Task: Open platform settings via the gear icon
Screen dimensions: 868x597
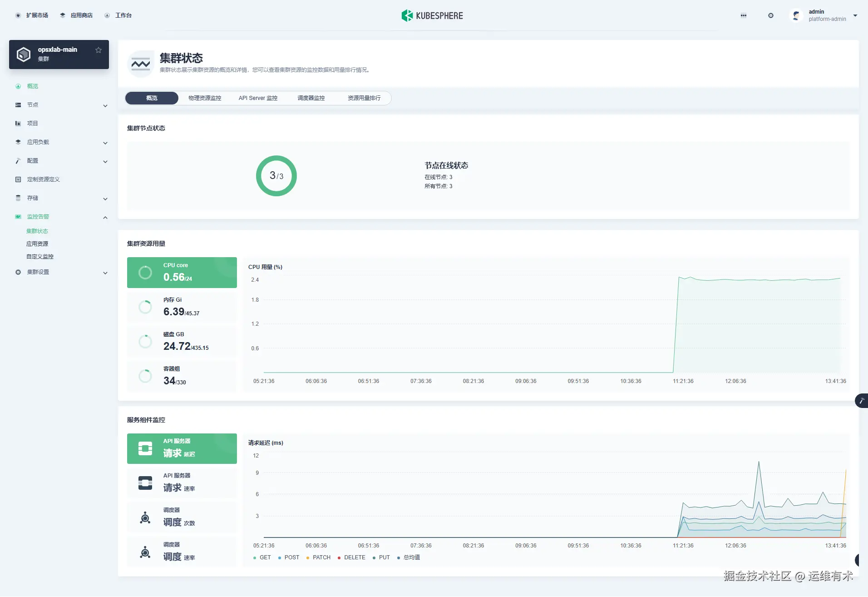Action: tap(770, 15)
